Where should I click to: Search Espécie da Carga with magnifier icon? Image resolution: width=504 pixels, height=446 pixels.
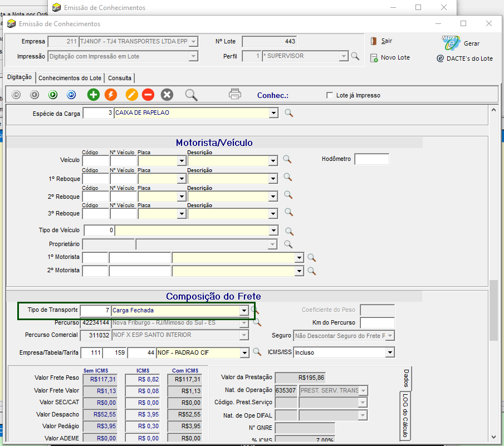click(288, 113)
